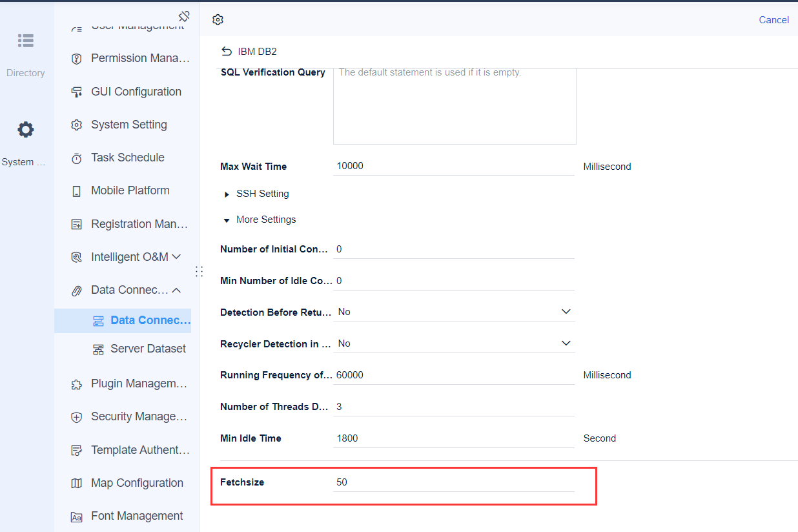798x532 pixels.
Task: Click the SQL Verification Query label
Action: pyautogui.click(x=273, y=72)
